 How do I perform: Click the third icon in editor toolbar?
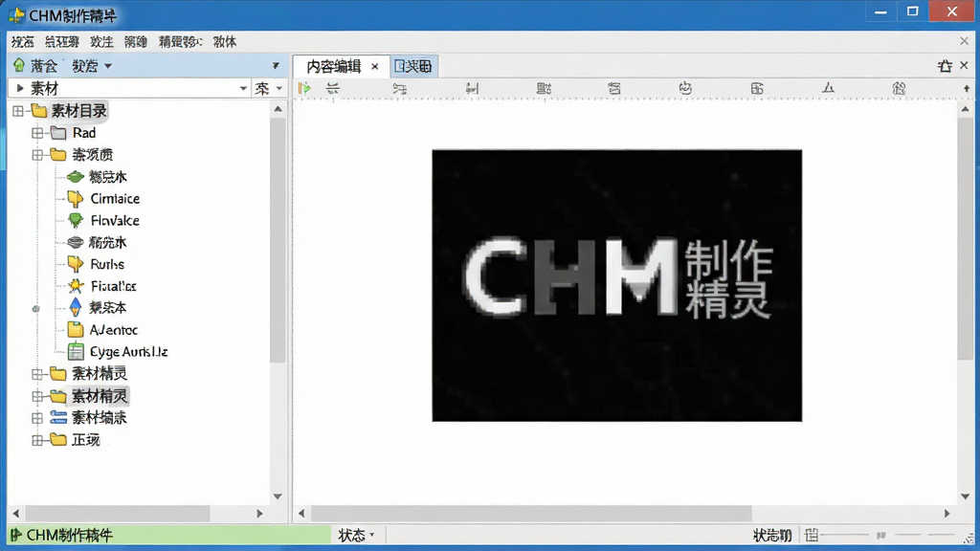coord(400,89)
